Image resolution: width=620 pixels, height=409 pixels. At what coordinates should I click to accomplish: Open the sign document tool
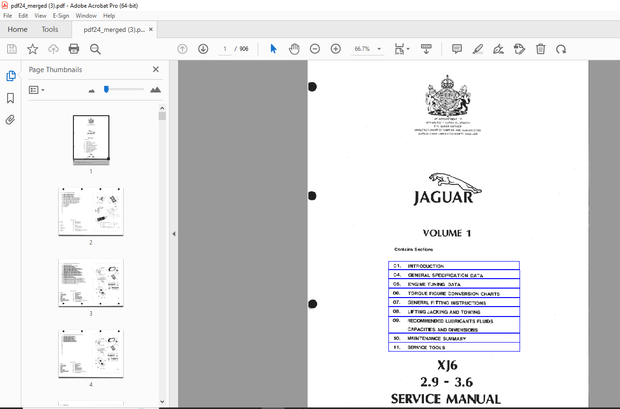pos(499,49)
